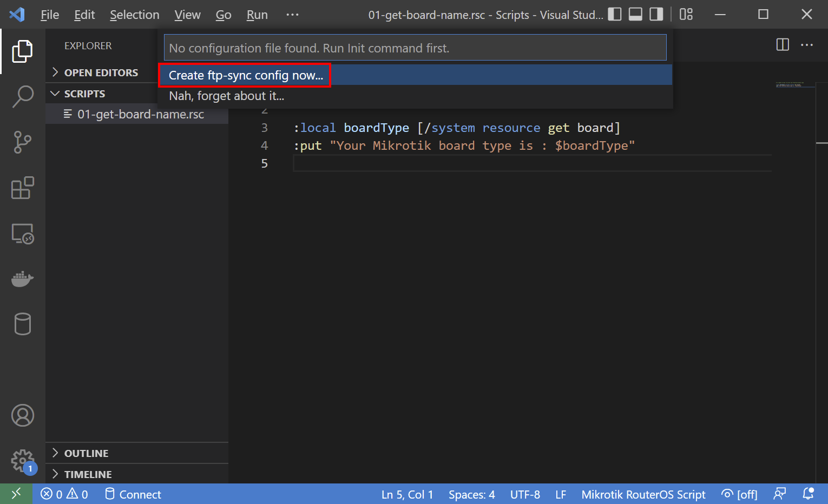The width and height of the screenshot is (828, 504).
Task: Expand the Outline section
Action: pyautogui.click(x=87, y=453)
